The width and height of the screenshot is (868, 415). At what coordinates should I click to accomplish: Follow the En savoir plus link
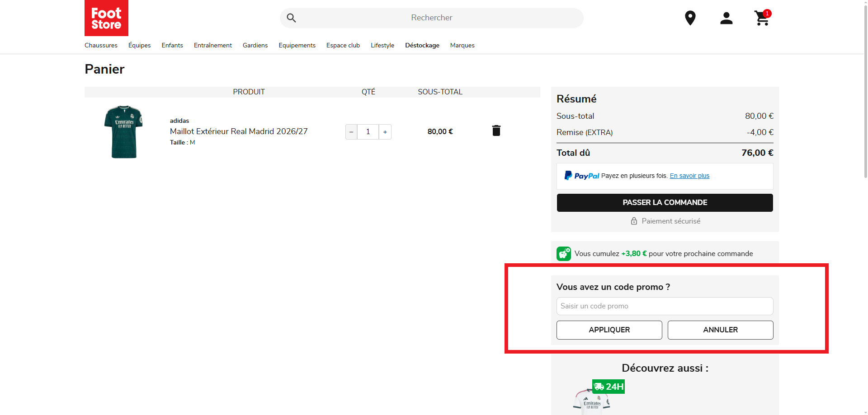689,176
